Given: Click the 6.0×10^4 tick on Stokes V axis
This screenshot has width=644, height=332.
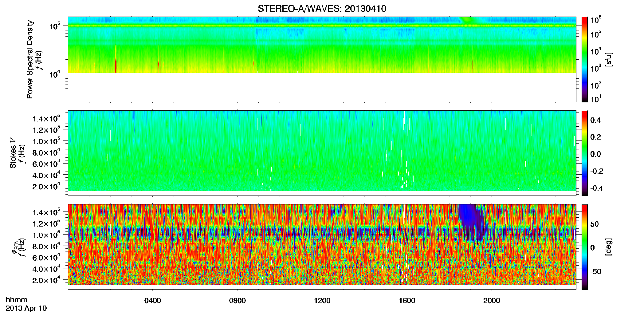Looking at the screenshot, I should click(46, 164).
